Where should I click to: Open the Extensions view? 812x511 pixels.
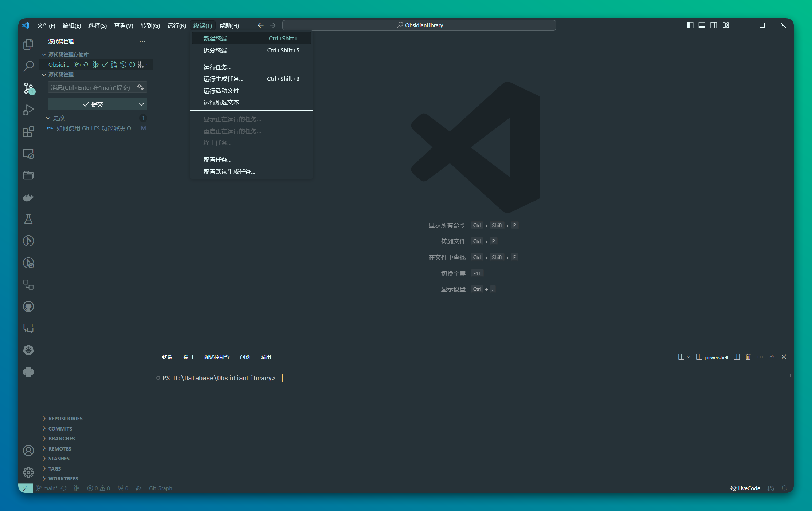[28, 132]
